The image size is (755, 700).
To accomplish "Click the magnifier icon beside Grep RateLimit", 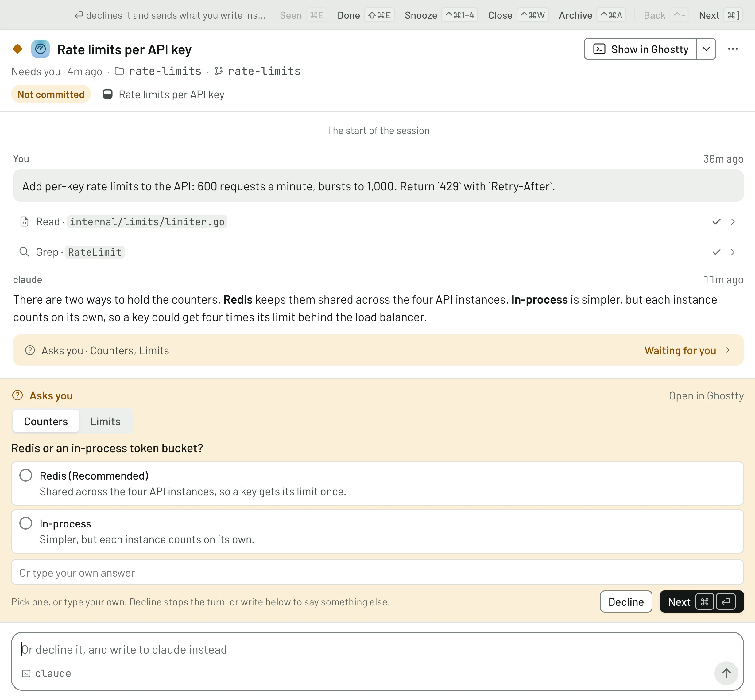I will [24, 252].
